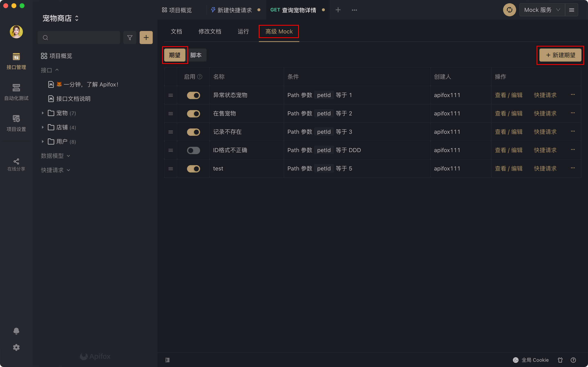Enable the ID格式不正确 expectation toggle
Image resolution: width=588 pixels, height=367 pixels.
coord(193,150)
